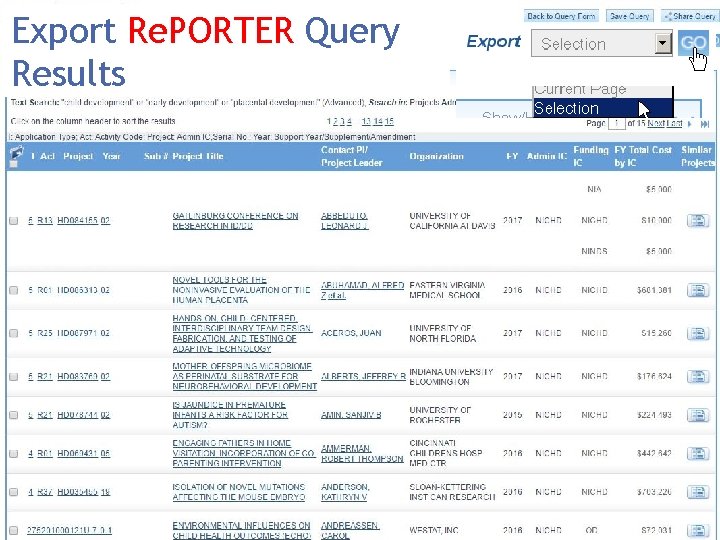Open project number HD084165 link

point(78,220)
